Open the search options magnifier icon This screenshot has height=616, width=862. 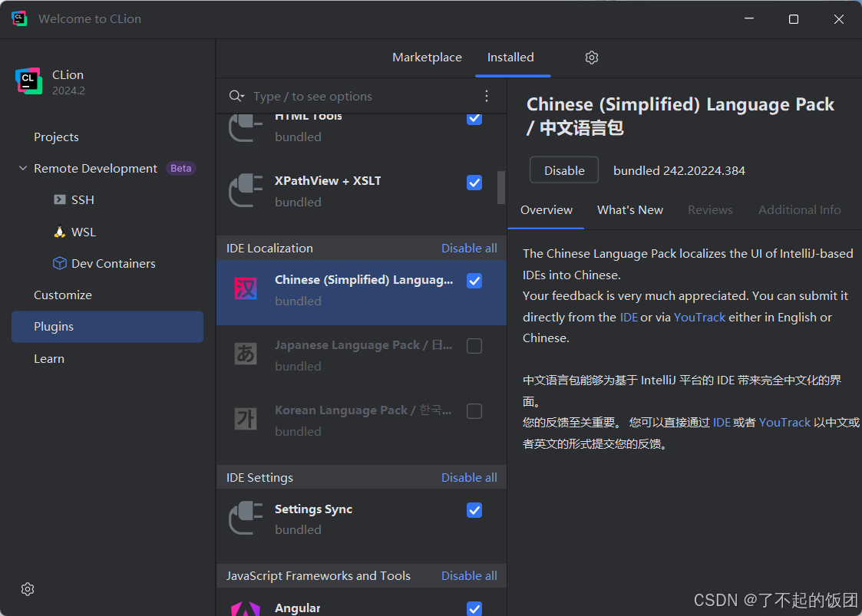click(x=236, y=96)
